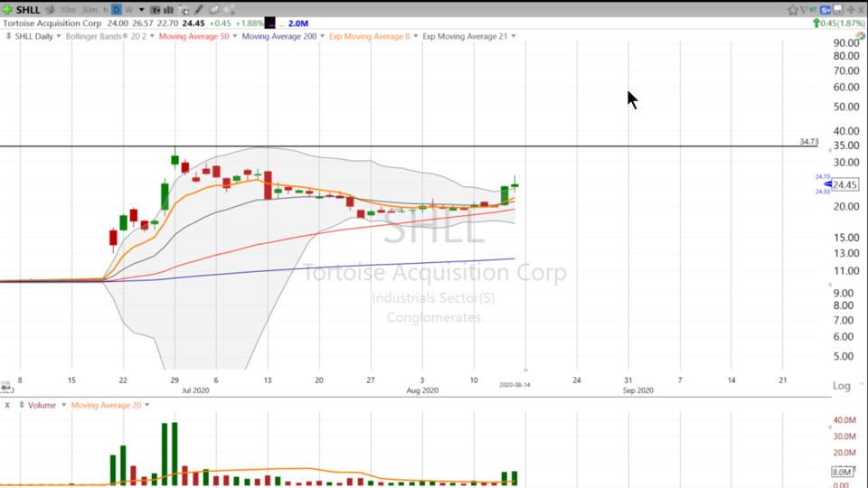Switch to the 30m timeframe

90,9
